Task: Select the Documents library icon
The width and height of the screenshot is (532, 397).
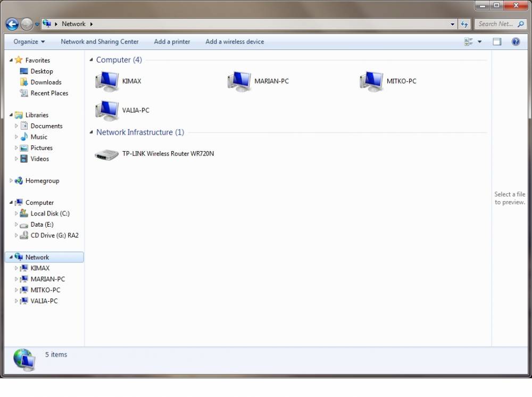Action: 24,126
